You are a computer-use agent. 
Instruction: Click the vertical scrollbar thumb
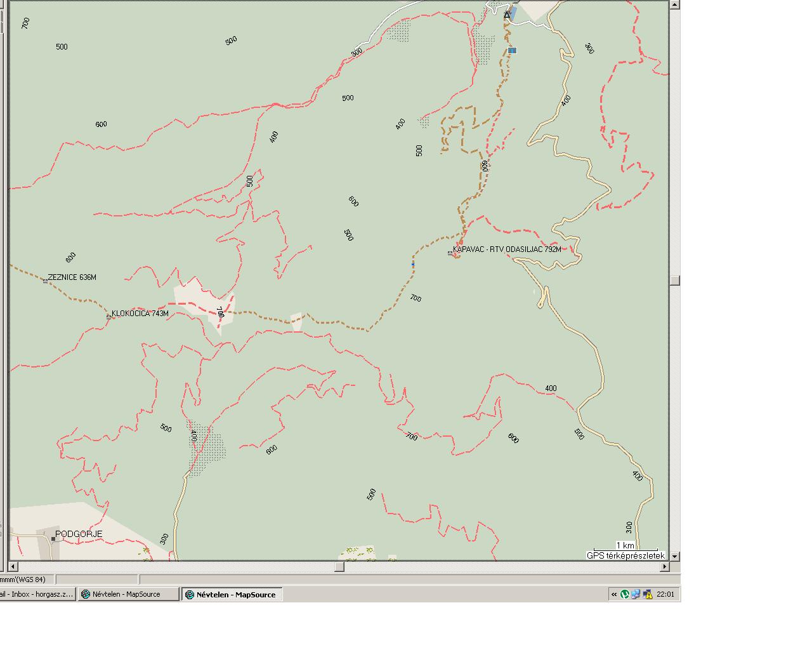tap(675, 281)
